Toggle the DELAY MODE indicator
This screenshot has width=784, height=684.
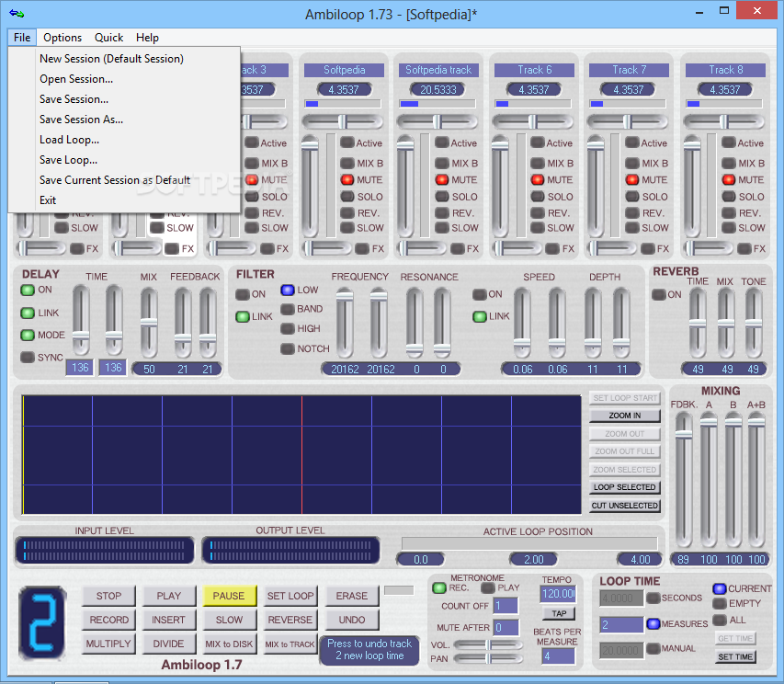click(27, 335)
